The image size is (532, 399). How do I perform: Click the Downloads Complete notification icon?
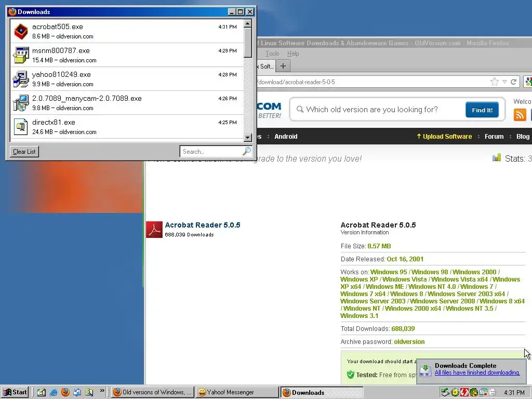[425, 370]
